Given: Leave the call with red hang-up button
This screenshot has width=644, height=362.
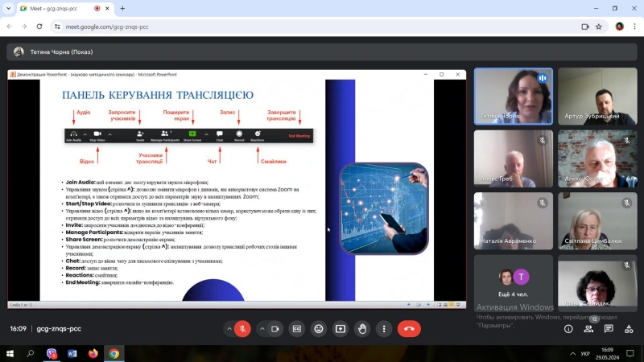Looking at the screenshot, I should point(409,329).
